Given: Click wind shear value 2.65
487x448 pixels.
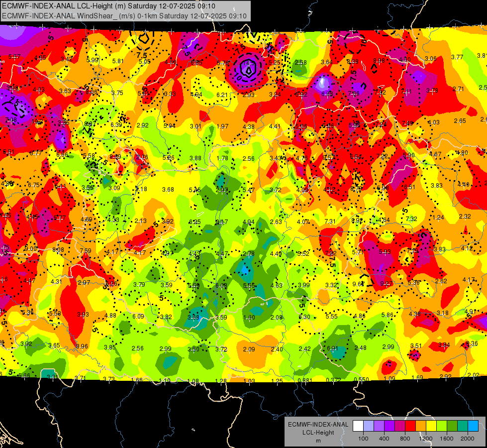Looking at the screenshot, I should 460,120.
